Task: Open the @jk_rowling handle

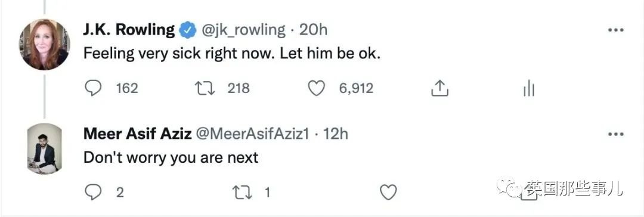Action: coord(242,30)
